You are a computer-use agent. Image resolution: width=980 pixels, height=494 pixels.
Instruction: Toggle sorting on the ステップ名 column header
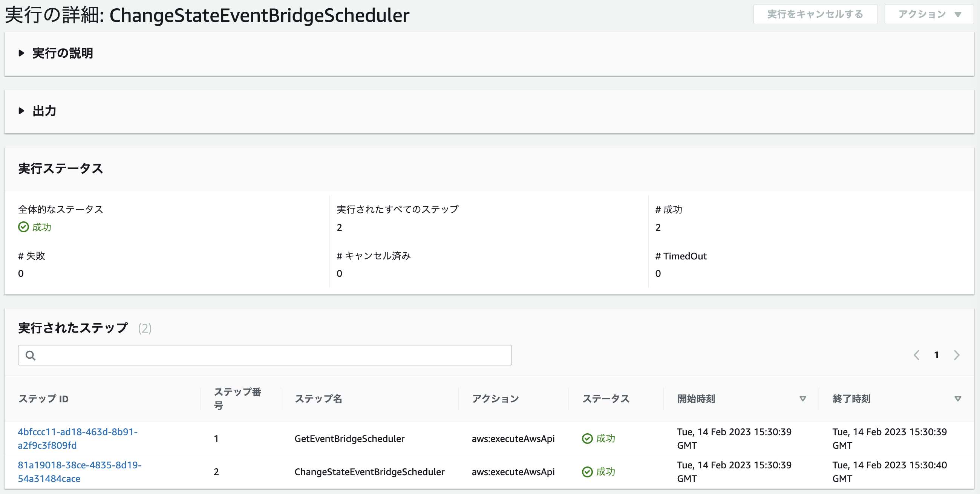point(318,399)
